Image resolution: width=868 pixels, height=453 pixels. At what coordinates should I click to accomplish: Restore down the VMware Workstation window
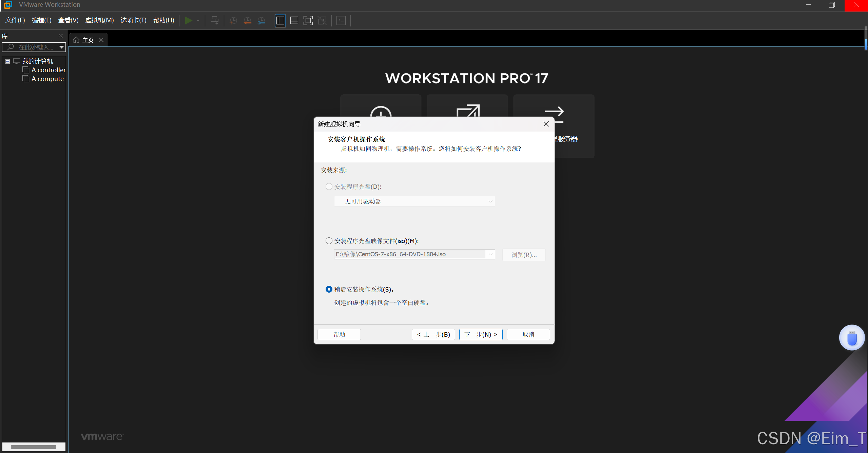pyautogui.click(x=832, y=5)
